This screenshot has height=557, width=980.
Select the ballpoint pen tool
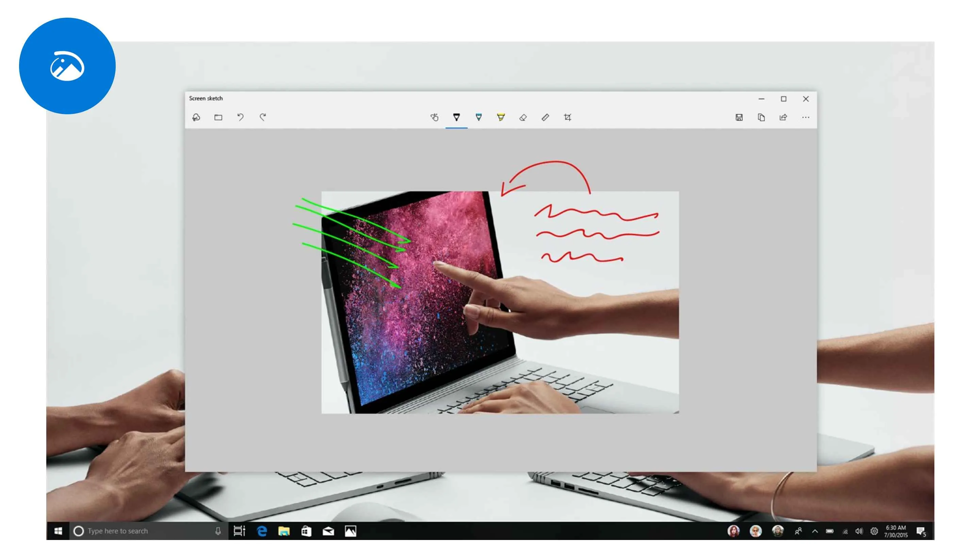456,117
